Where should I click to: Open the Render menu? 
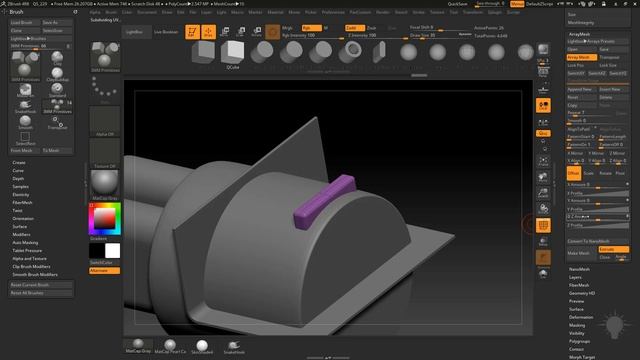coord(383,12)
